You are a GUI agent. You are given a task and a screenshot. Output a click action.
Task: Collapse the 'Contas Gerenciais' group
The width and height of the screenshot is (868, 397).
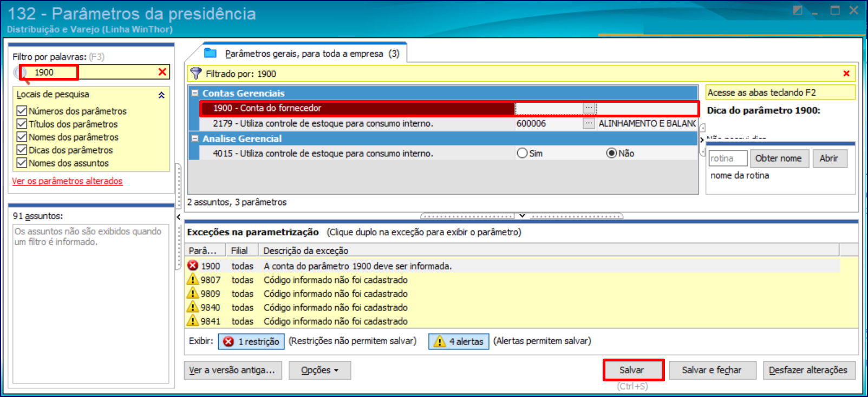click(x=195, y=93)
